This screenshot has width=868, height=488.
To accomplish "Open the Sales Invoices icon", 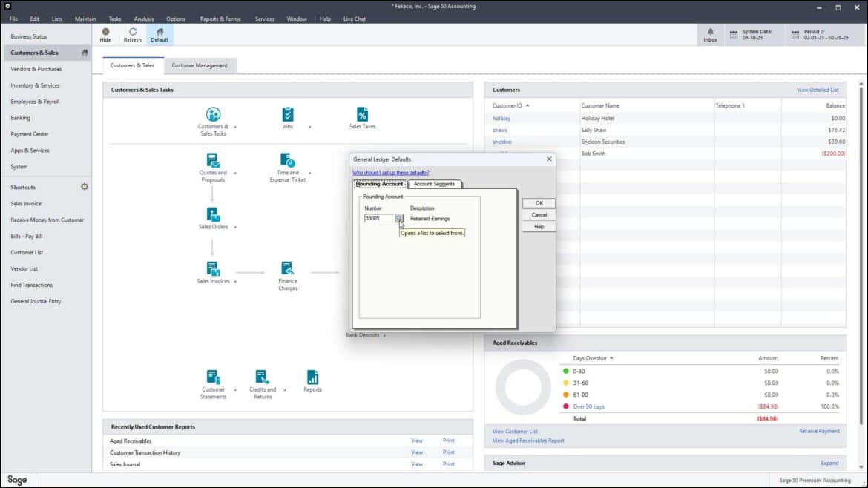I will pyautogui.click(x=213, y=269).
